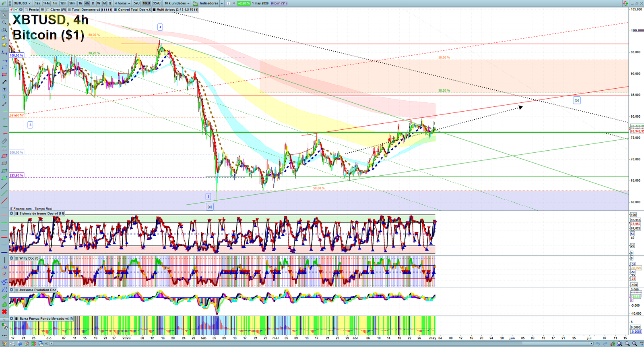Toggle Sistema de trenes Doc v4 visibility box
The width and height of the screenshot is (644, 347).
(x=17, y=214)
